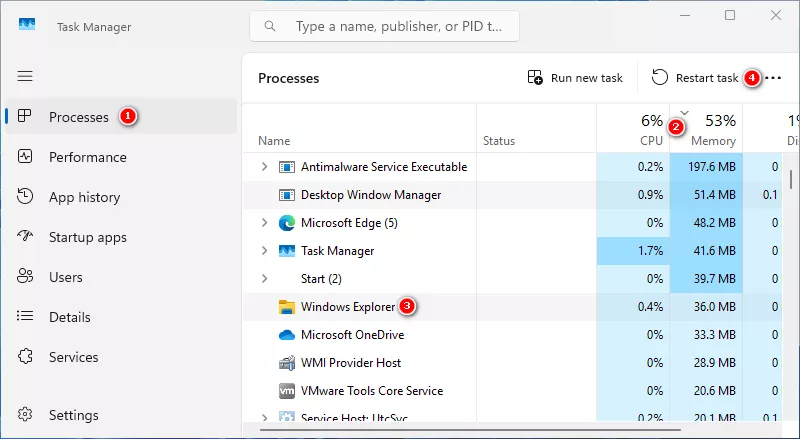Expand the Task Manager process group

(x=264, y=251)
